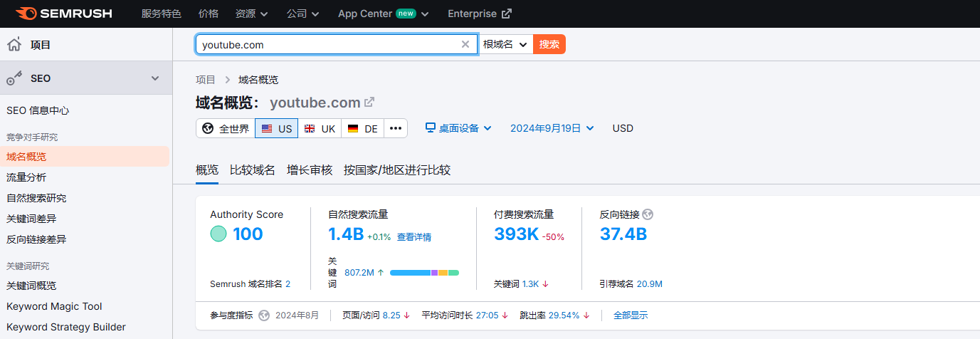980x339 pixels.
Task: Open youtube.com external link icon
Action: coord(369,102)
